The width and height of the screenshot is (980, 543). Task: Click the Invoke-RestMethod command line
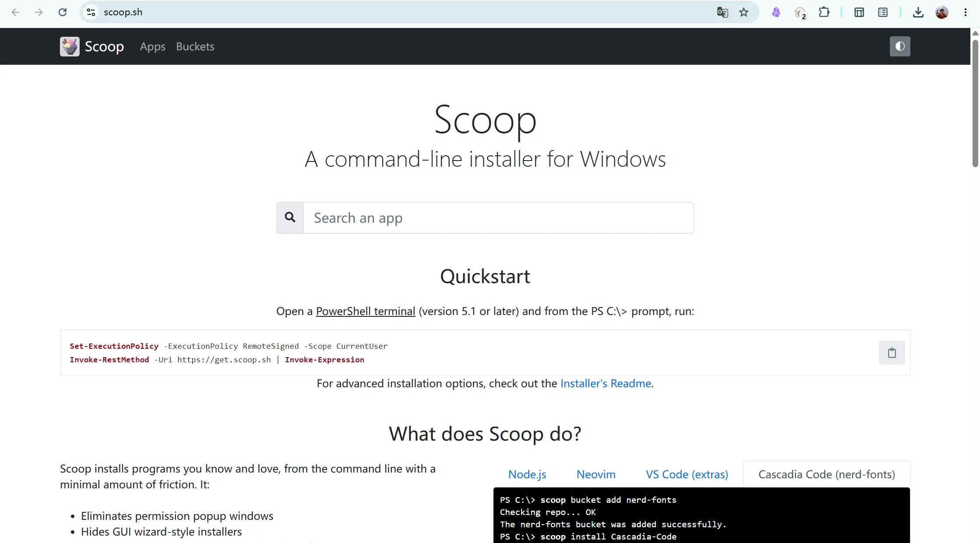point(217,360)
